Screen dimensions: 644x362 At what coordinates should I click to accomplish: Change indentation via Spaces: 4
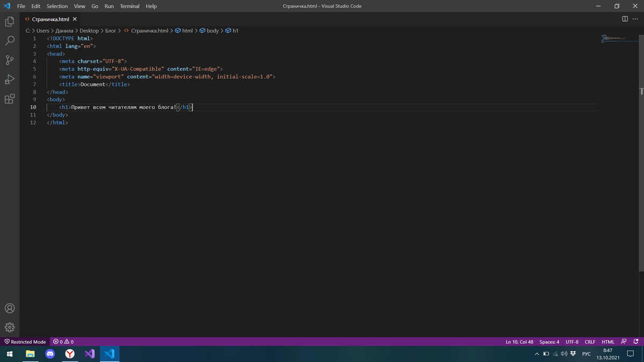pos(549,342)
